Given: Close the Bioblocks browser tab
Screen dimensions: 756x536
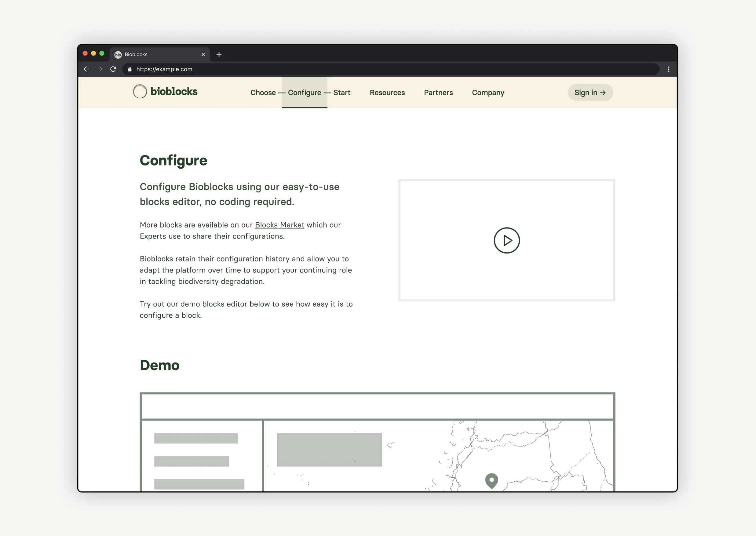Looking at the screenshot, I should click(x=203, y=54).
